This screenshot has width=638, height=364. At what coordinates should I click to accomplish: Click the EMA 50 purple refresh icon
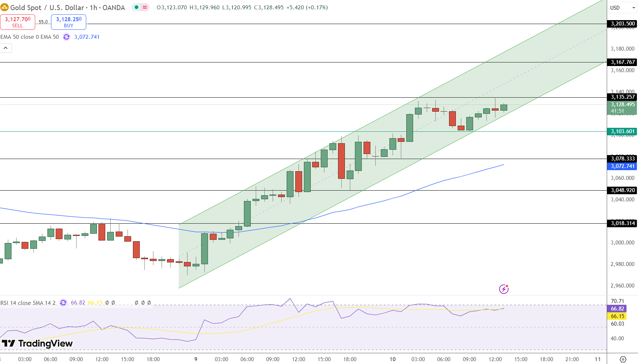pos(66,37)
